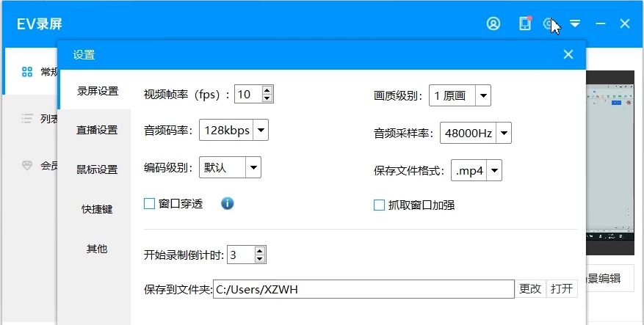Viewport: 644px width, 325px height.
Task: Switch to the 快捷键 tab
Action: (x=98, y=209)
